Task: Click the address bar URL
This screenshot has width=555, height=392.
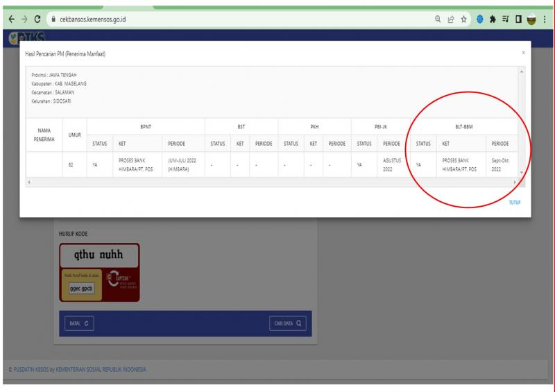Action: 97,20
